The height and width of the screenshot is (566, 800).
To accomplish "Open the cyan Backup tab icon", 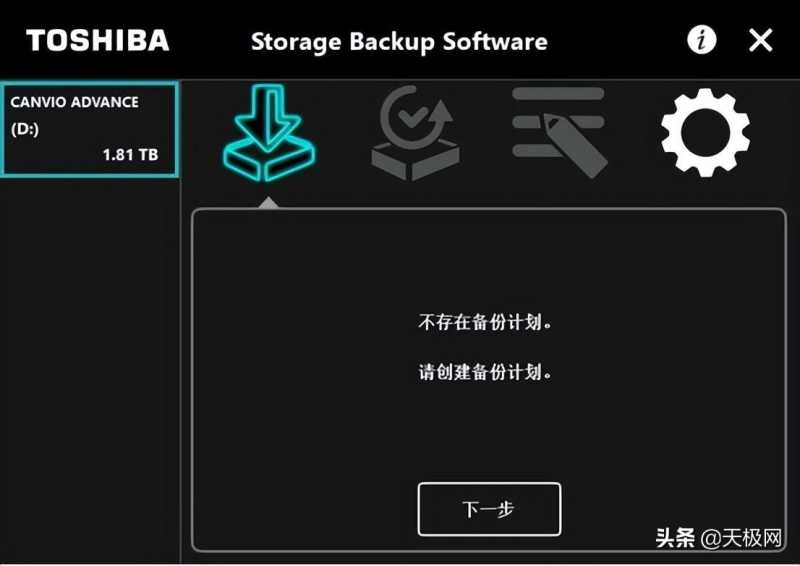I will pos(269,133).
